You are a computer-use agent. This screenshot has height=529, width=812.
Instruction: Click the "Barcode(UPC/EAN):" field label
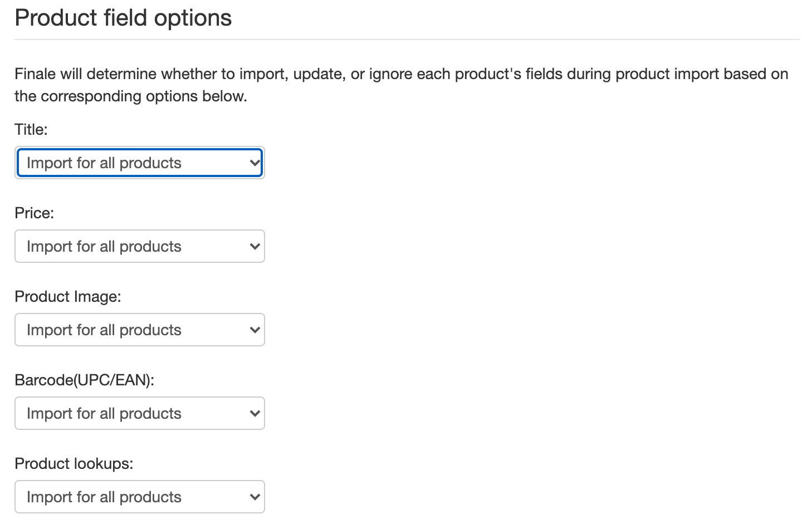[x=85, y=380]
